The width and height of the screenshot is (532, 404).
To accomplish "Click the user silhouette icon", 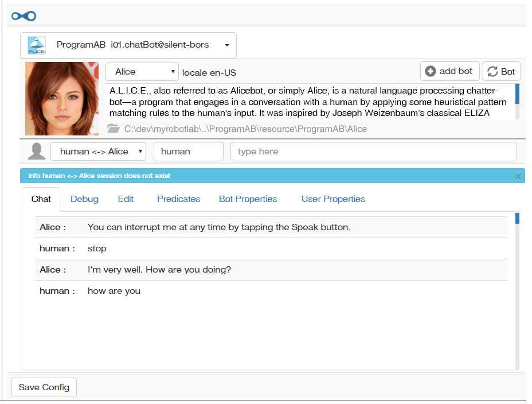I will click(x=36, y=151).
